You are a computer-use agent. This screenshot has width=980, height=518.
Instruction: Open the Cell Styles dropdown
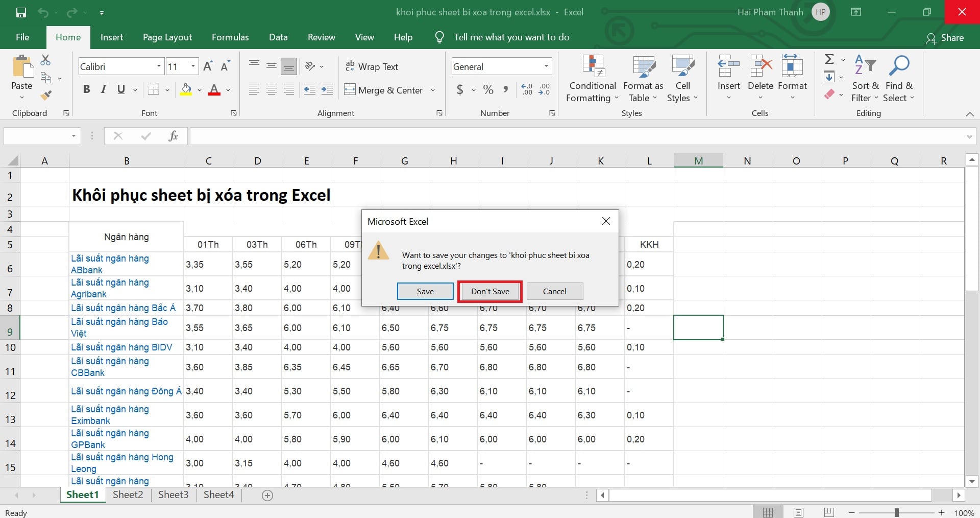coord(682,78)
